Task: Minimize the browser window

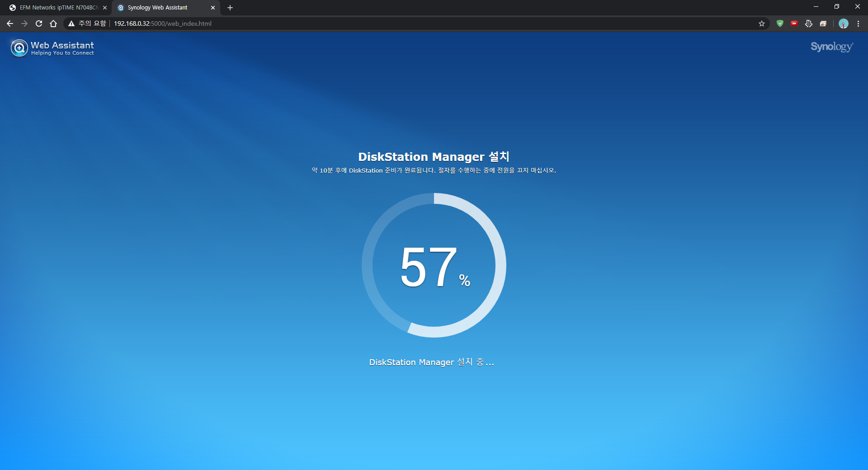Action: 816,7
